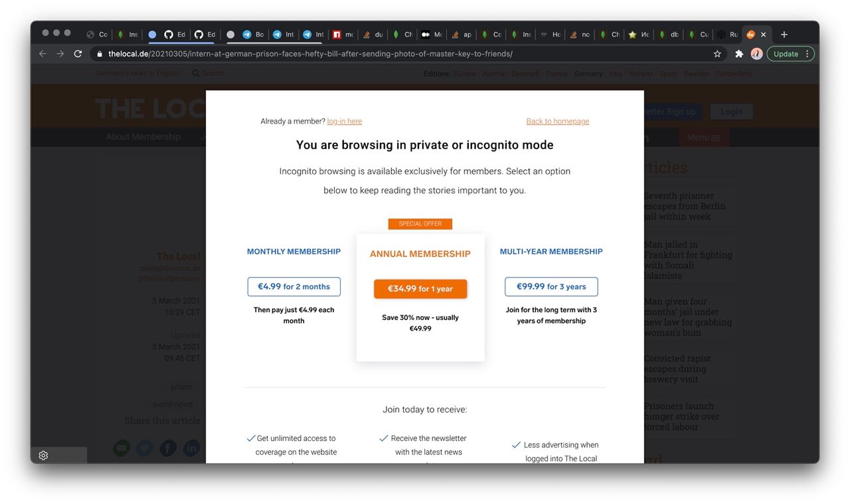Image resolution: width=850 pixels, height=504 pixels.
Task: Share the article via the Twitter icon
Action: point(145,448)
